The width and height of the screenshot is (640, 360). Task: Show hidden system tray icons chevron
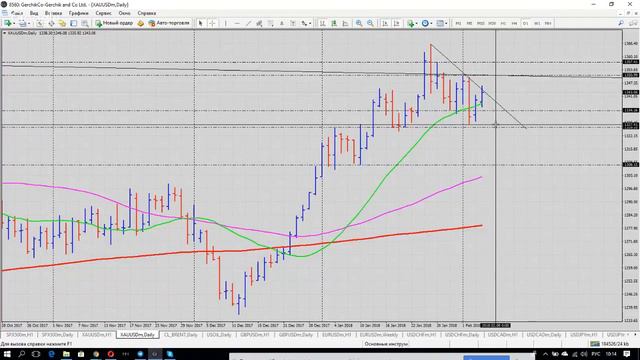pyautogui.click(x=545, y=354)
